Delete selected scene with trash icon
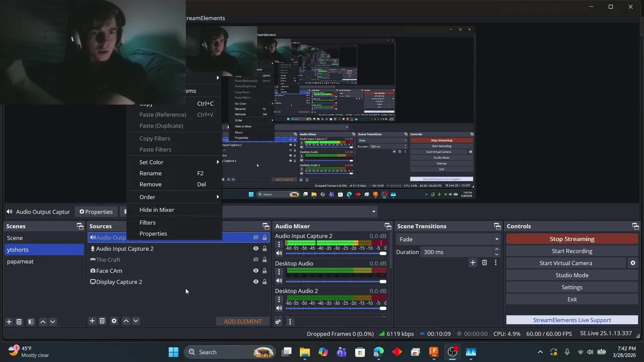The height and width of the screenshot is (362, 644). click(19, 321)
